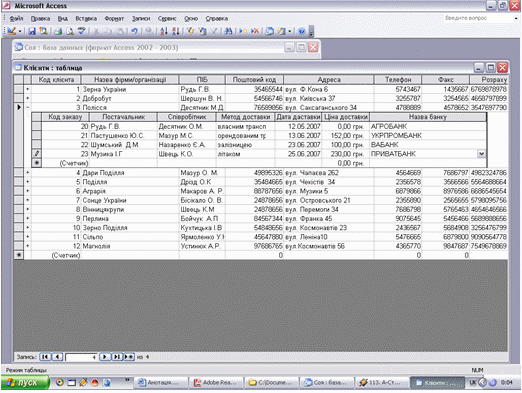This screenshot has height=393, width=522.
Task: Open the View mode dropdown arrow
Action: point(20,31)
